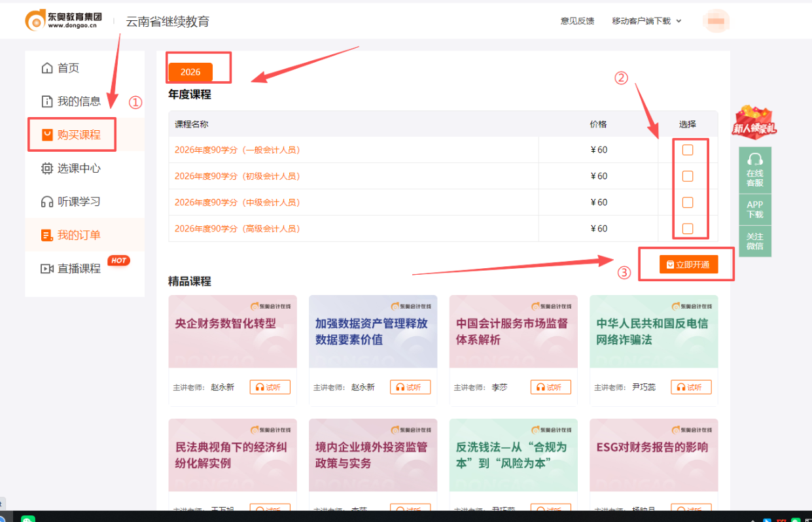Open 我的信息 from the sidebar
The width and height of the screenshot is (812, 522).
pyautogui.click(x=65, y=101)
